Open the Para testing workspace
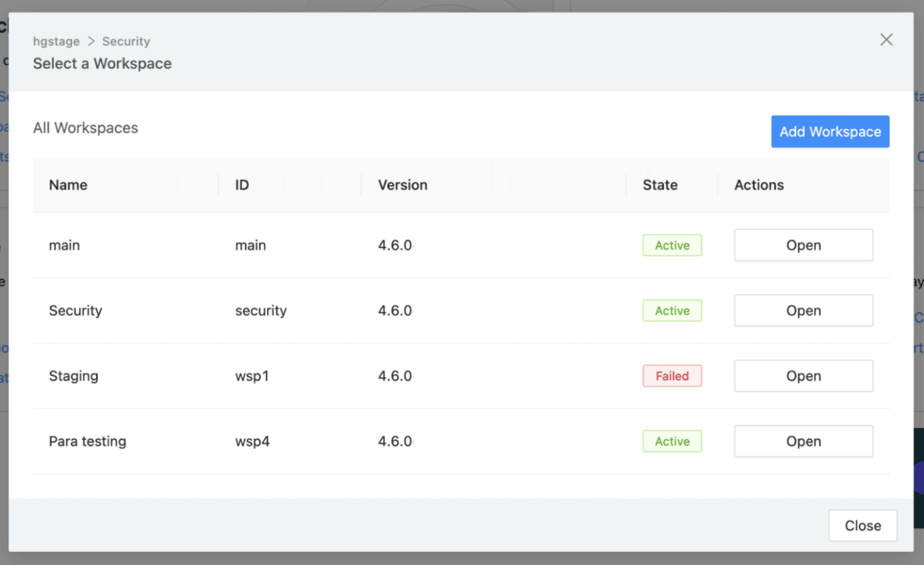This screenshot has width=924, height=565. [803, 441]
